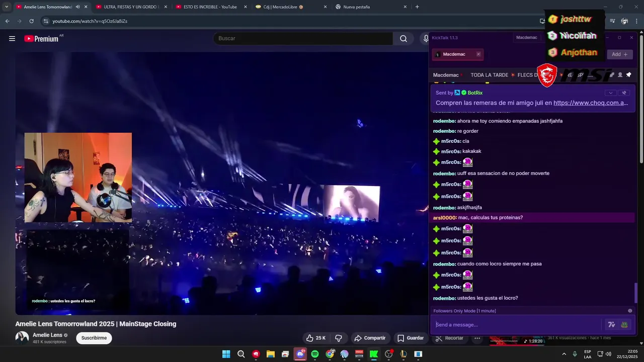Click the address bar URL
644x362 pixels.
(90, 21)
